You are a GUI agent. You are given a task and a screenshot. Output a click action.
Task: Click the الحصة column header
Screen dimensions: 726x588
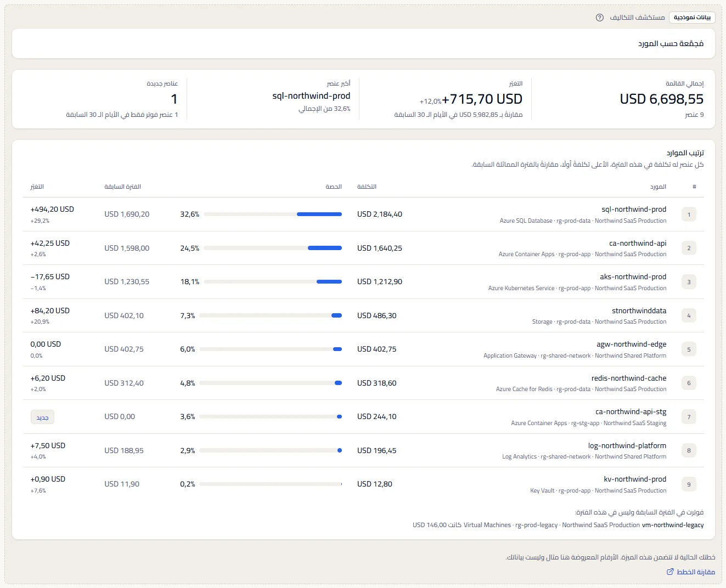[x=334, y=186]
